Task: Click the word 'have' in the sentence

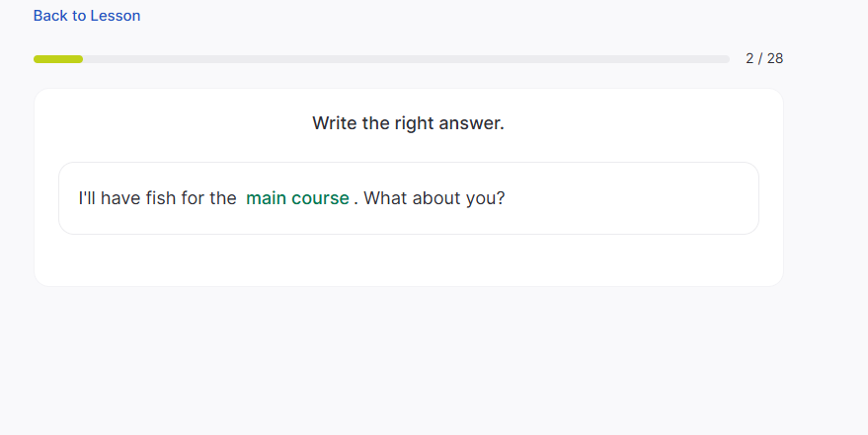Action: click(x=121, y=198)
